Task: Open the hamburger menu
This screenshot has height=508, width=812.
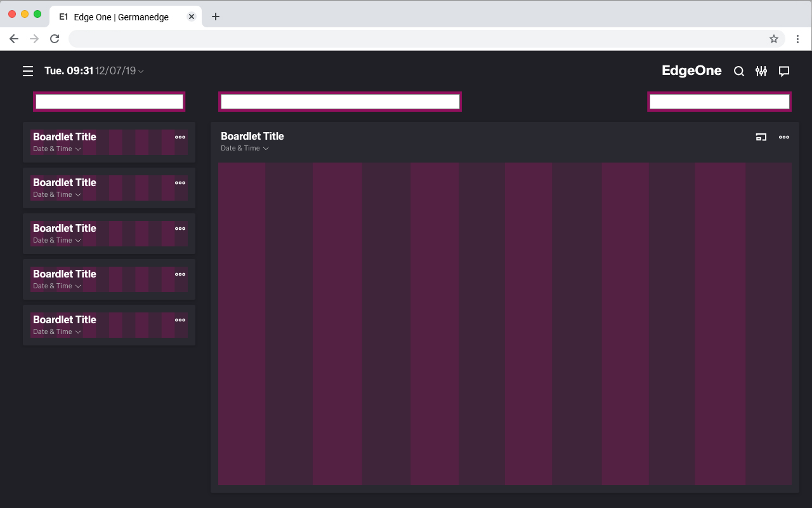Action: pyautogui.click(x=28, y=71)
